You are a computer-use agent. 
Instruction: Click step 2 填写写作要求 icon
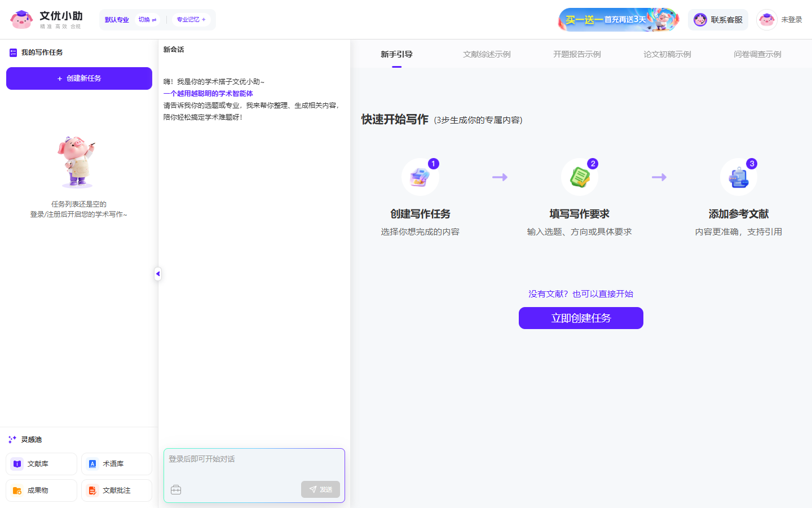pyautogui.click(x=580, y=177)
